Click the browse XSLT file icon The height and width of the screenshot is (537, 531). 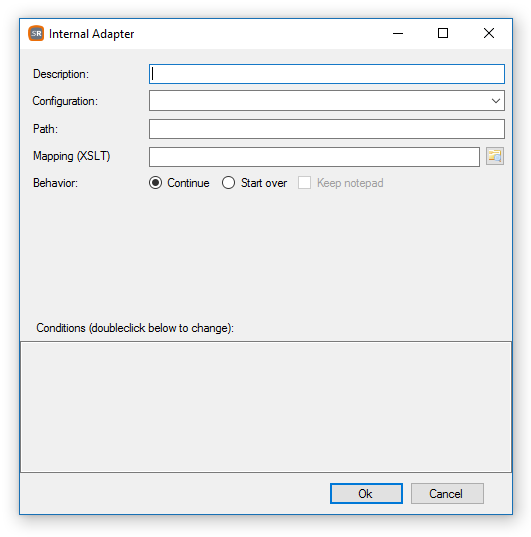coord(495,156)
